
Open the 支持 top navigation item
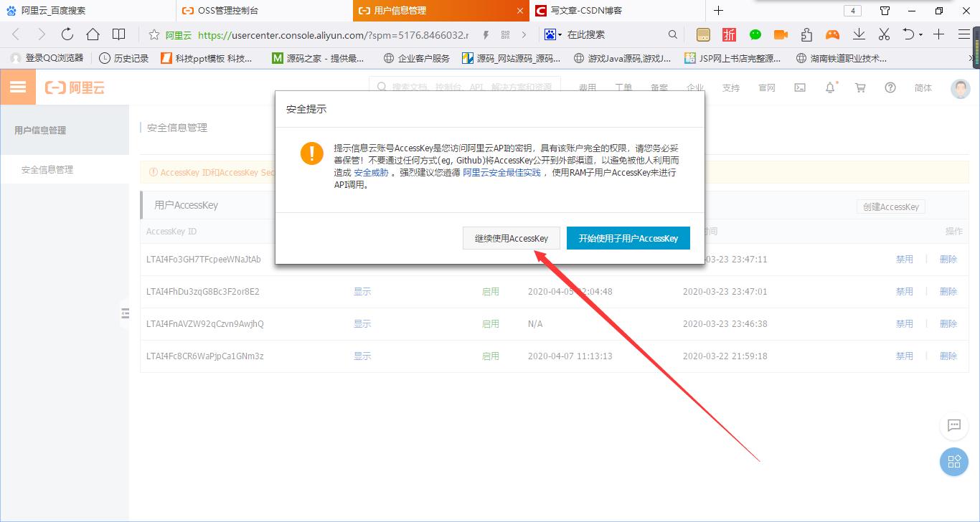click(730, 88)
